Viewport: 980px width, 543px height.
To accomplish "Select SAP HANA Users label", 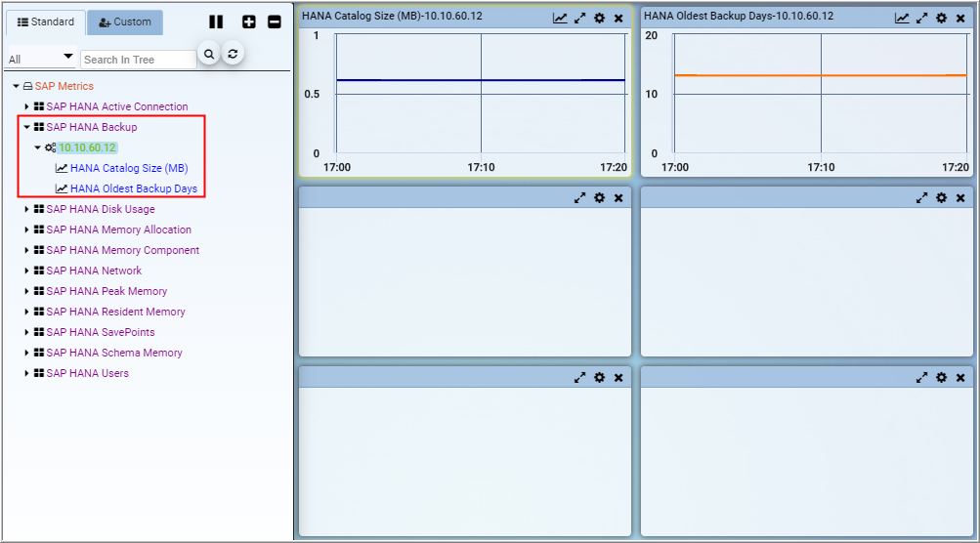I will [x=88, y=373].
